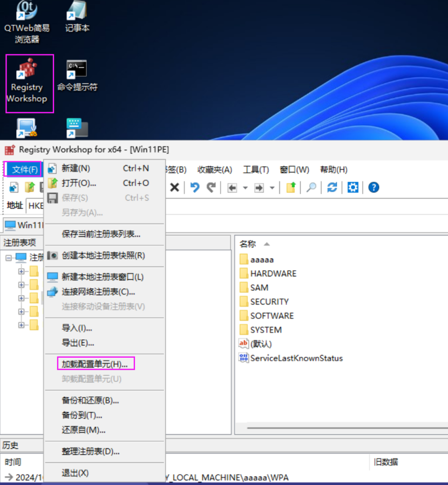Select the SAM key in list

pyautogui.click(x=254, y=288)
